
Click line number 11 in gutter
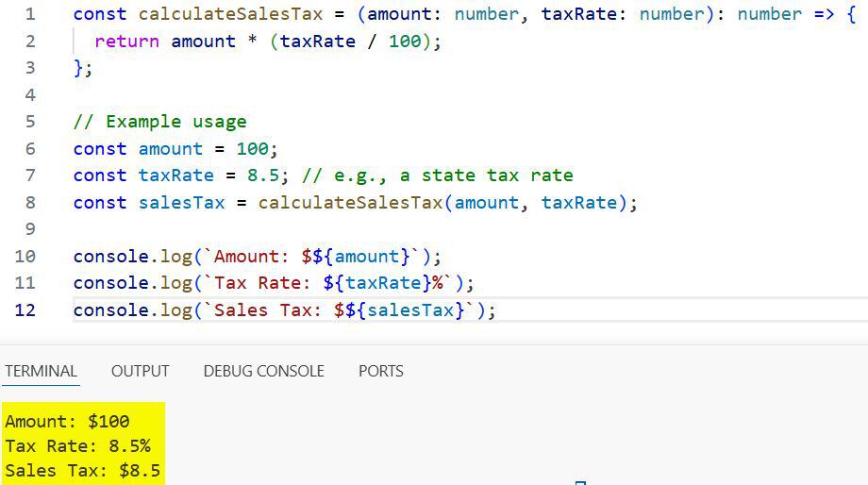[x=25, y=282]
